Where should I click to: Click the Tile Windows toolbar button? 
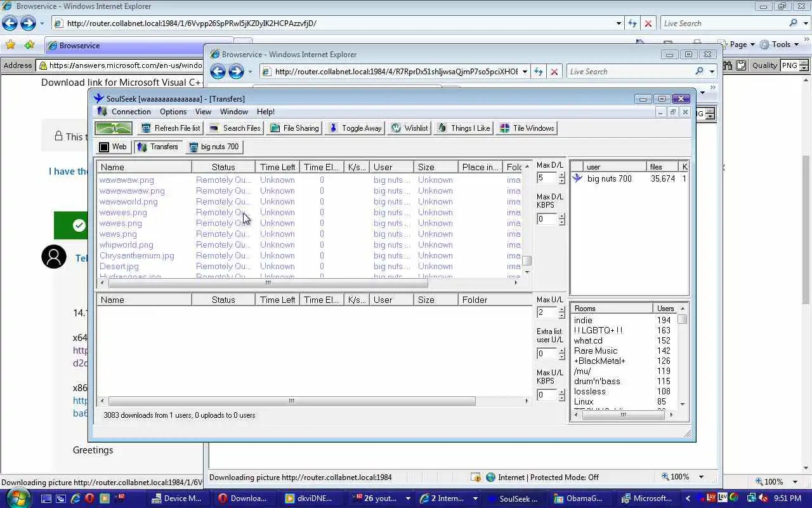[527, 128]
